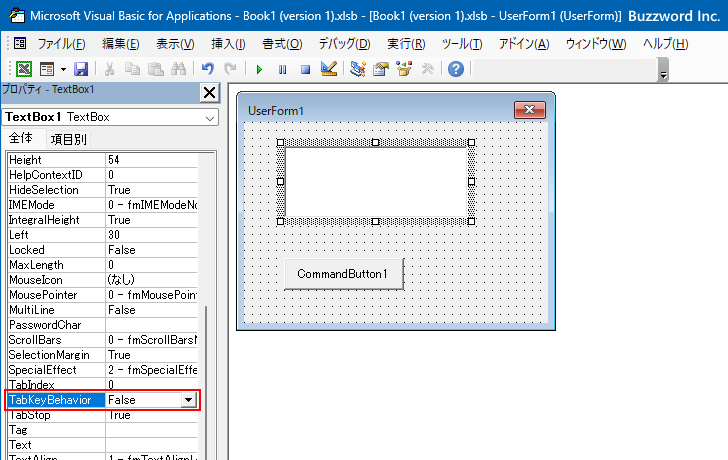Click the Paste clipboard icon
The height and width of the screenshot is (460, 728).
pyautogui.click(x=156, y=69)
